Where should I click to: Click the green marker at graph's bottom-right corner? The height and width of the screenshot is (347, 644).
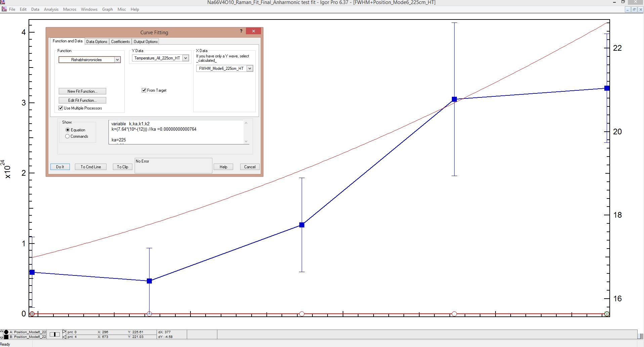(x=607, y=314)
